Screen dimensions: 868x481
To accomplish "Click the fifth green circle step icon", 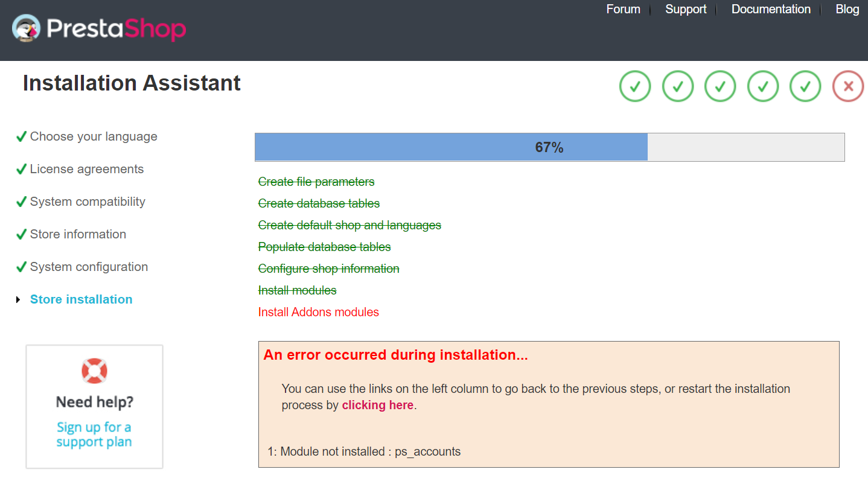I will pyautogui.click(x=805, y=86).
